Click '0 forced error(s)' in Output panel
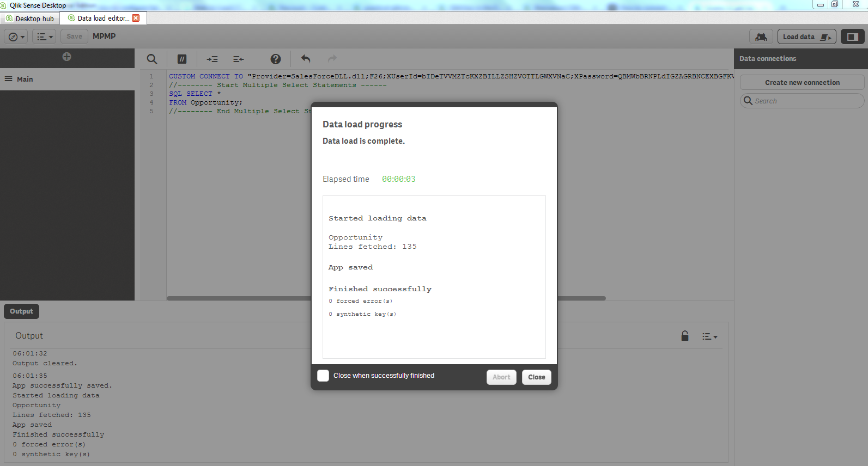The width and height of the screenshot is (868, 466). tap(49, 444)
